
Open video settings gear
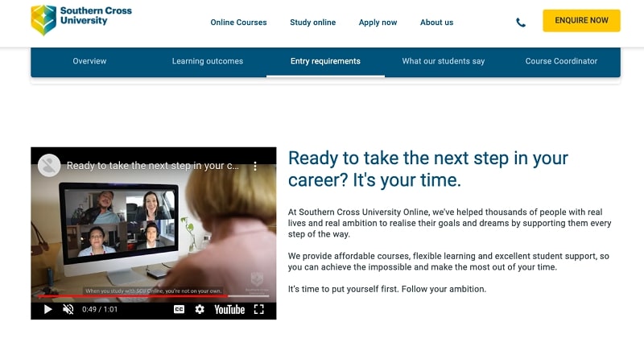tap(200, 309)
